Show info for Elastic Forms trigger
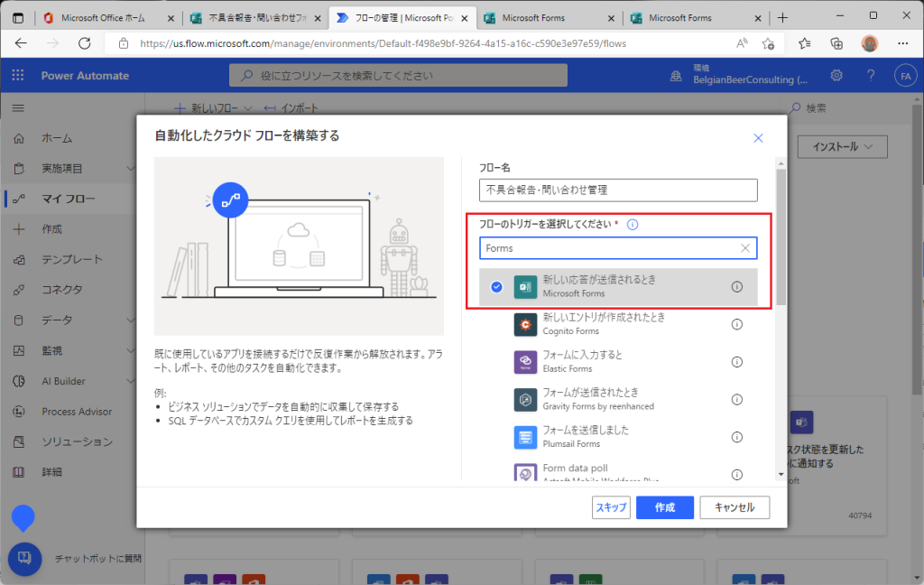924x585 pixels. 736,362
